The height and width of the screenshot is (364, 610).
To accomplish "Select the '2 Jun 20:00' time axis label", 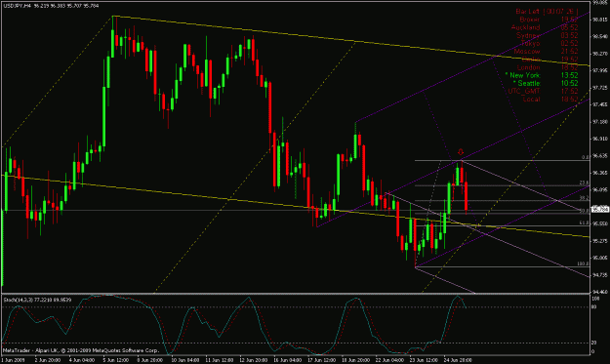I will tap(48, 360).
